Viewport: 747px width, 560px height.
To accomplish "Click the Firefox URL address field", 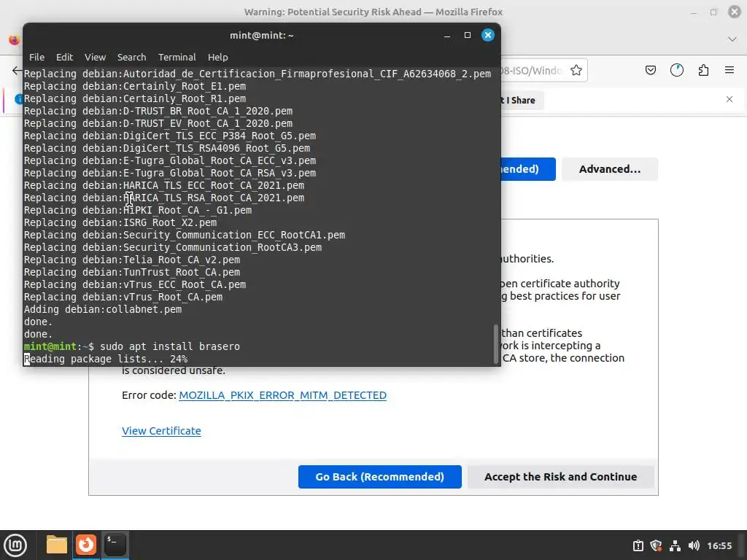I will [533, 71].
